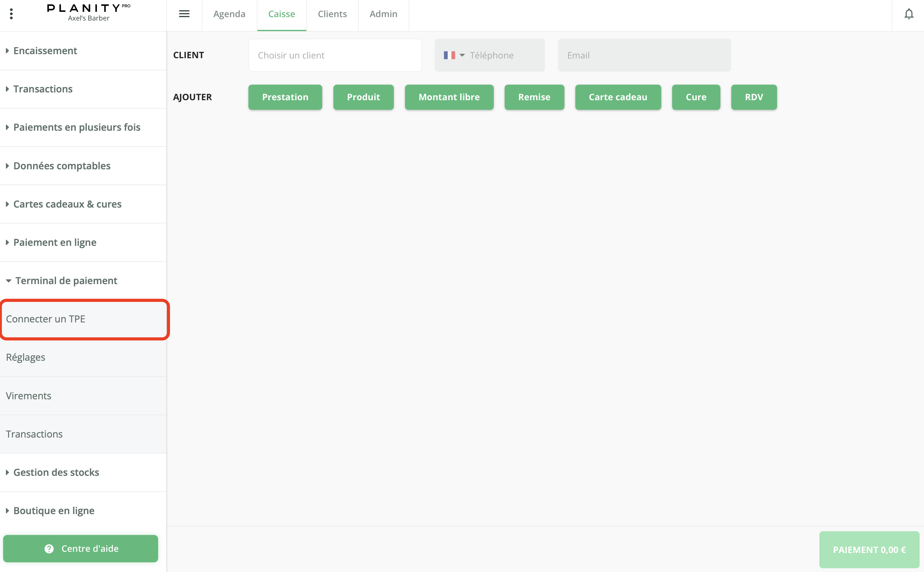Expand the top-level Transactions sidebar section
Image resolution: width=924 pixels, height=572 pixels.
pyautogui.click(x=43, y=89)
